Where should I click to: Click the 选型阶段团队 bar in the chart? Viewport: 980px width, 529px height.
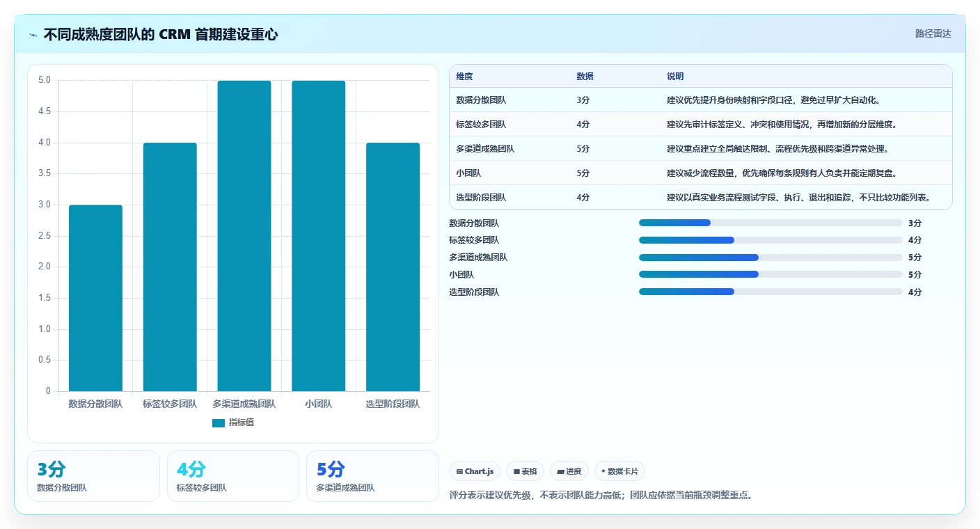(x=393, y=267)
